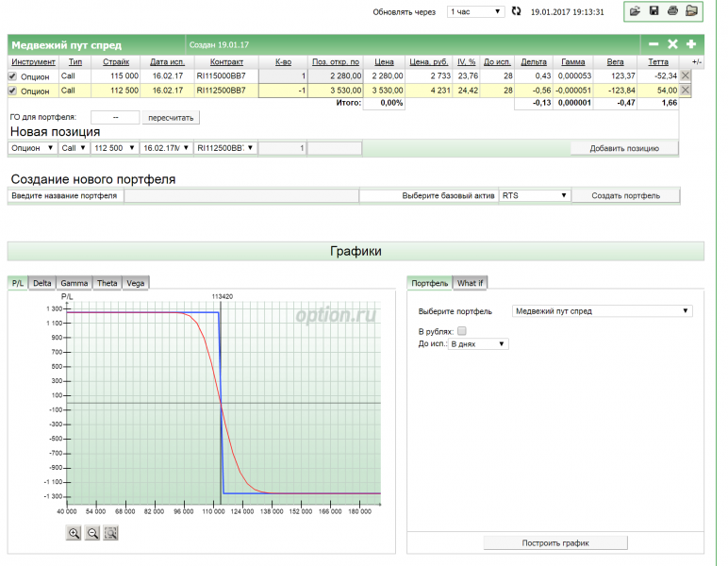The height and width of the screenshot is (566, 728).
Task: Open the RTS base asset dropdown
Action: coord(535,195)
